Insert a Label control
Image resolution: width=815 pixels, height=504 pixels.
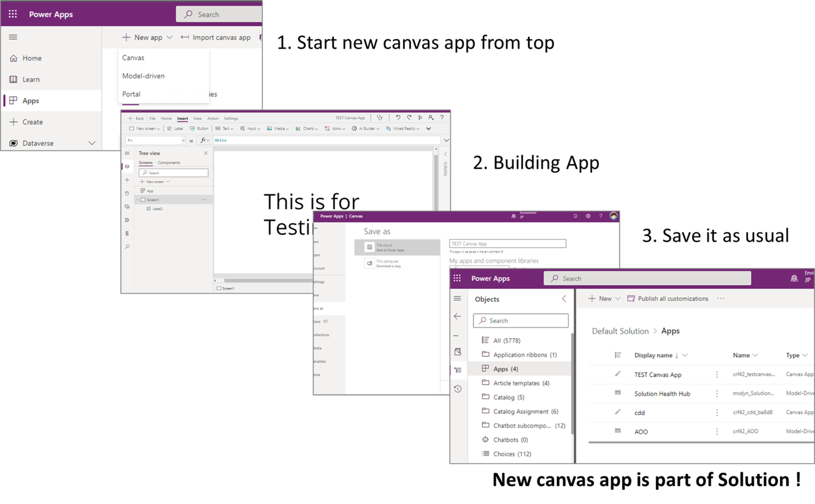(176, 129)
